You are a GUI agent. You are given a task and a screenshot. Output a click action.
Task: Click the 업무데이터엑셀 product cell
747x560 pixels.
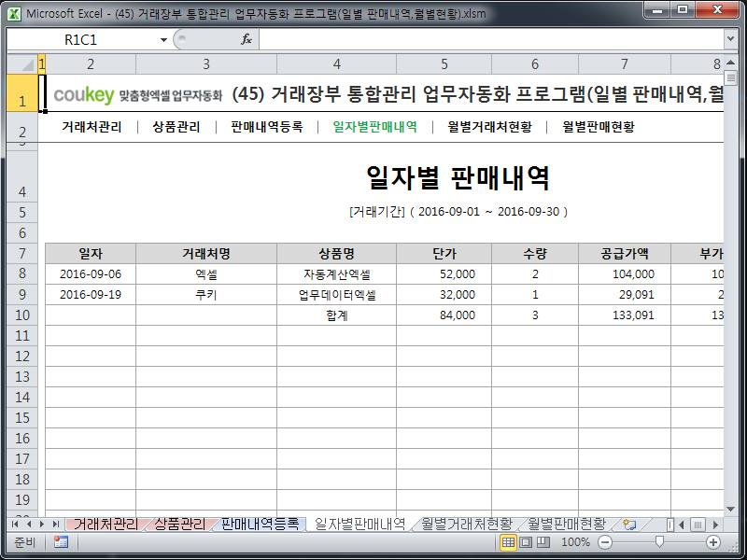(337, 295)
